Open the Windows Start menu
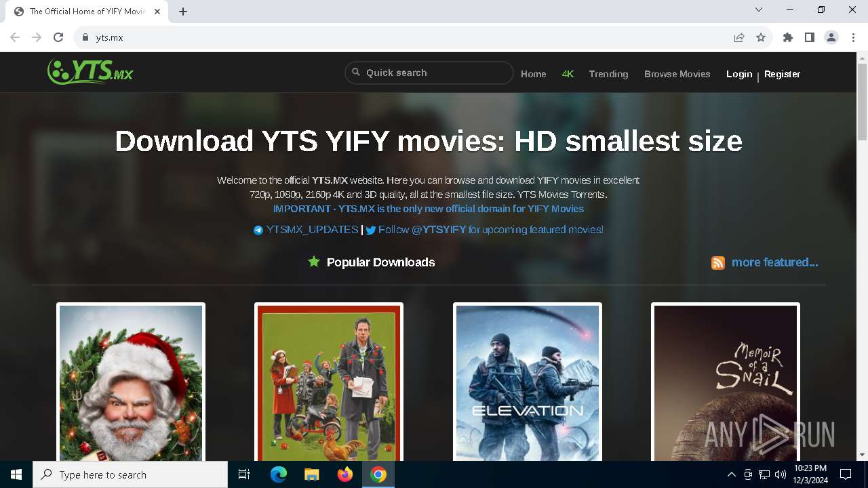The height and width of the screenshot is (488, 868). click(16, 474)
